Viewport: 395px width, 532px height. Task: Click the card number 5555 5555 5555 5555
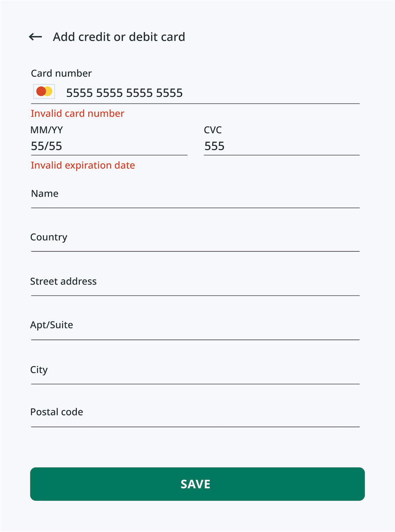[124, 93]
